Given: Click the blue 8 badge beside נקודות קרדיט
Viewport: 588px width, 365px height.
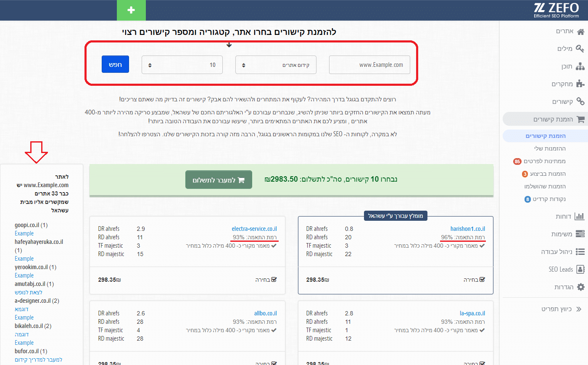Looking at the screenshot, I should [x=527, y=199].
